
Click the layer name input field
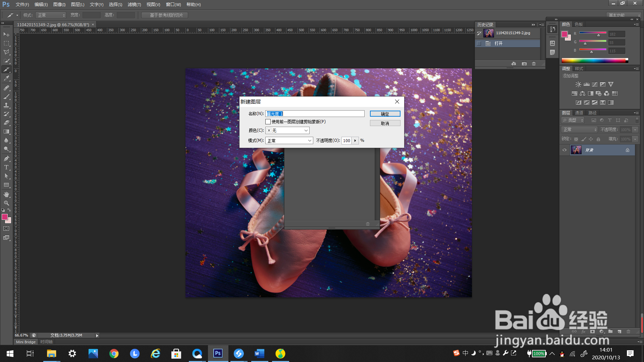point(315,114)
